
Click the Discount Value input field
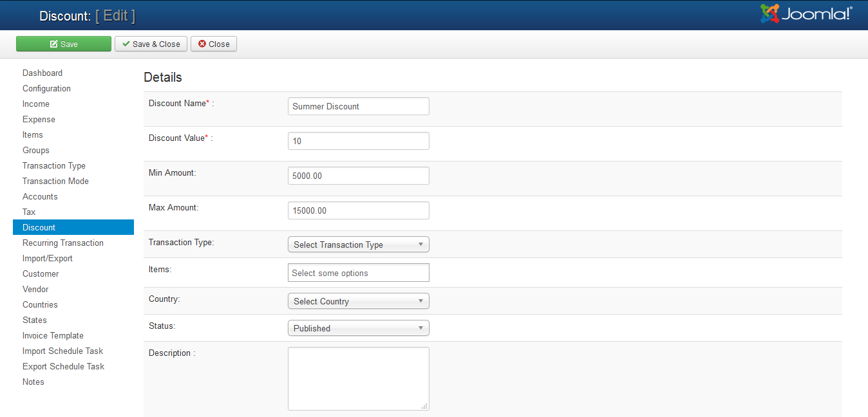coord(358,141)
